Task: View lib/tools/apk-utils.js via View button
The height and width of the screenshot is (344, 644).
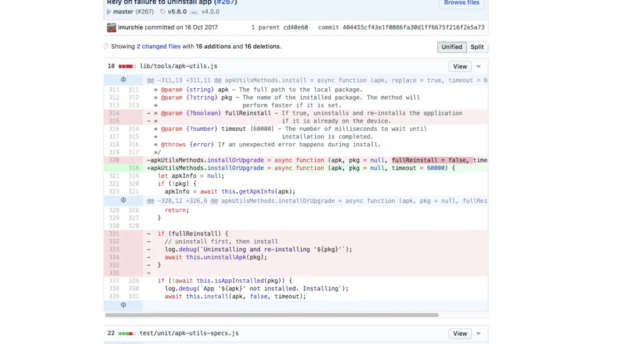Action: click(460, 66)
